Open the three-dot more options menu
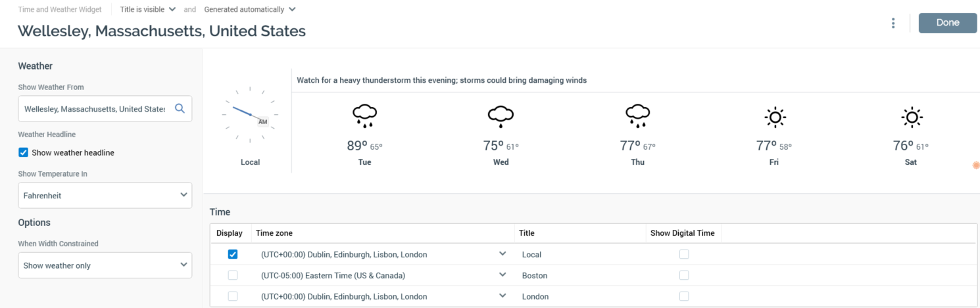The image size is (980, 308). click(x=893, y=24)
